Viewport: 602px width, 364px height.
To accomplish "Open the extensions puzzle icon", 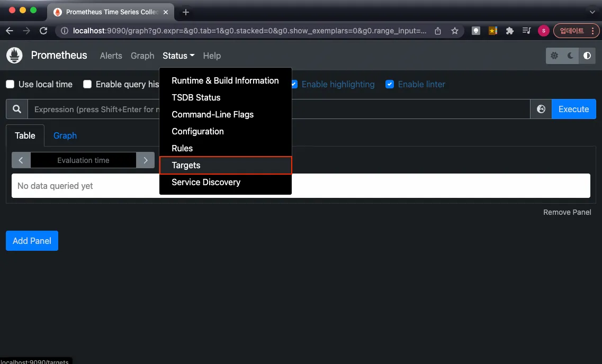I will pos(509,31).
